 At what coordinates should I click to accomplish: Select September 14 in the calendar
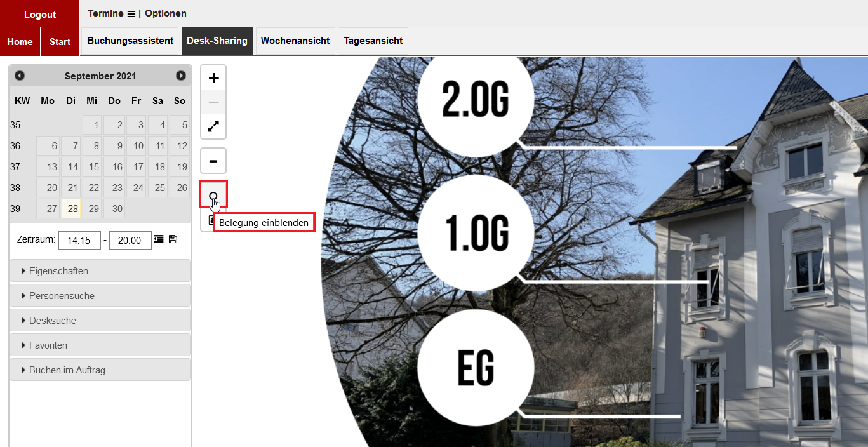tap(71, 167)
